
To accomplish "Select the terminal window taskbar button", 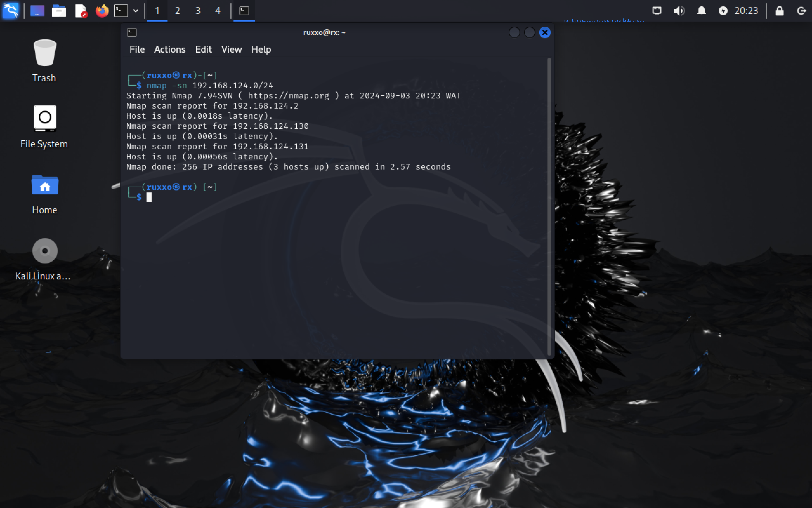I will pyautogui.click(x=244, y=11).
